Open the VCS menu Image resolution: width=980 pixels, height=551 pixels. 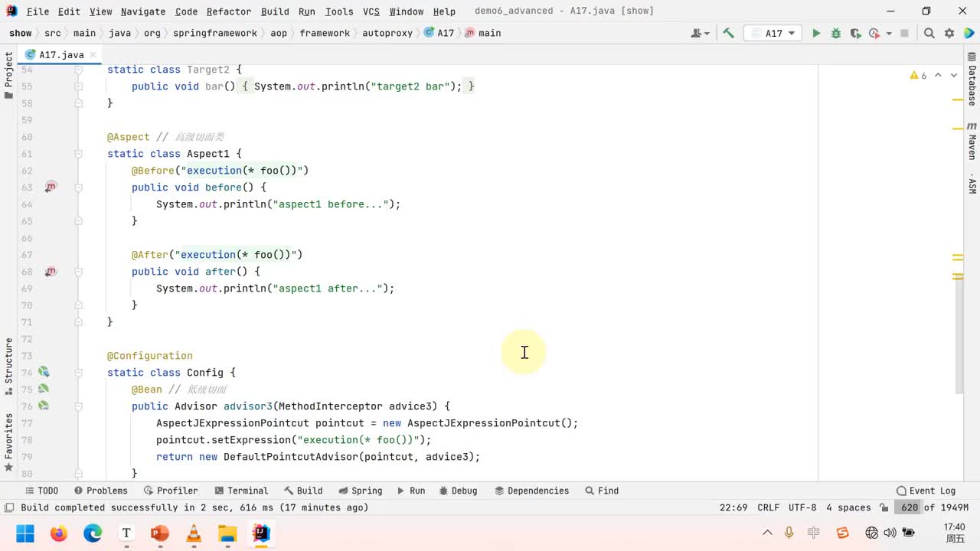coord(371,11)
